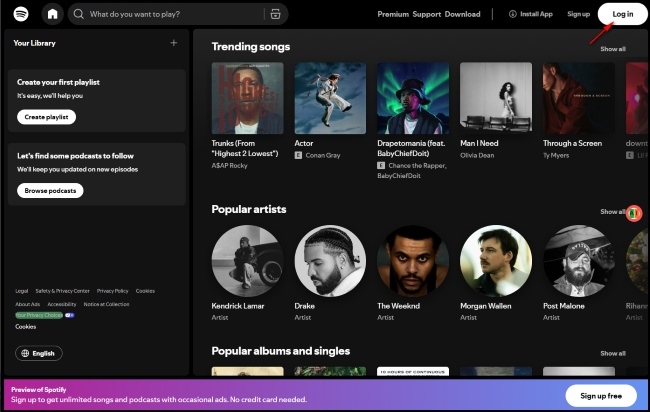
Task: Open Morgan Wallen artist photo
Action: coord(496,261)
